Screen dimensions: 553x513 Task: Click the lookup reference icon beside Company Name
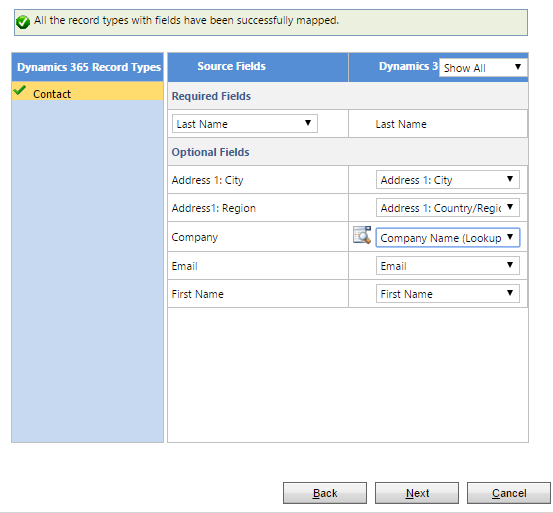(x=362, y=235)
